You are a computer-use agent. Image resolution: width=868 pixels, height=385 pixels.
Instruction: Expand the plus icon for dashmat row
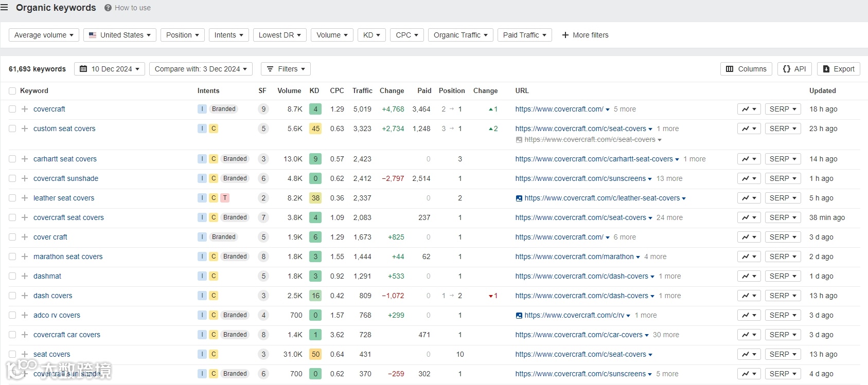point(25,276)
